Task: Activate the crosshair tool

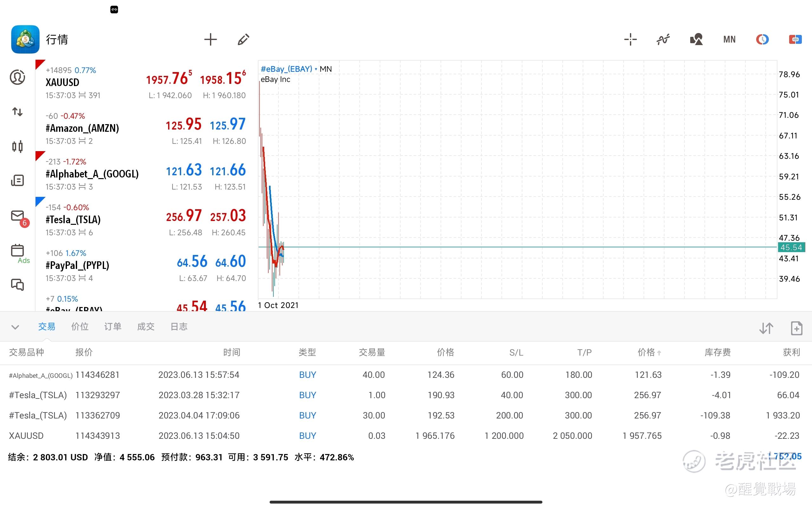Action: point(630,39)
